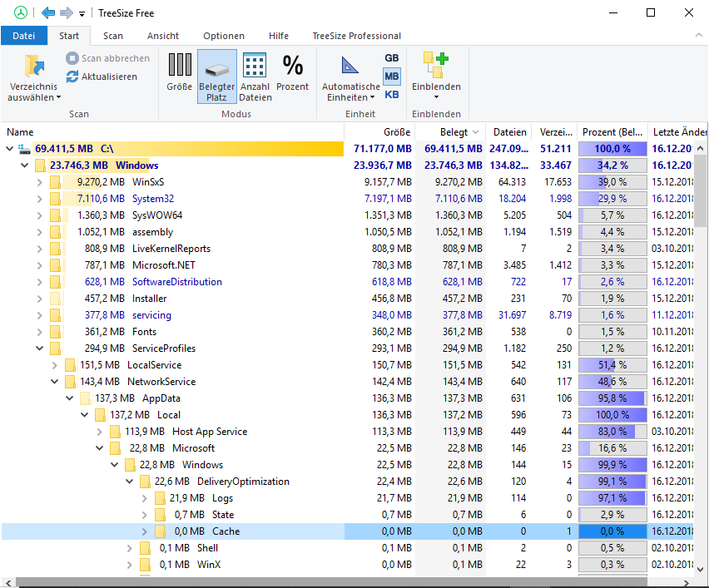Open the TreeSize Professional tab
Screen dimensions: 709x588
click(x=357, y=36)
